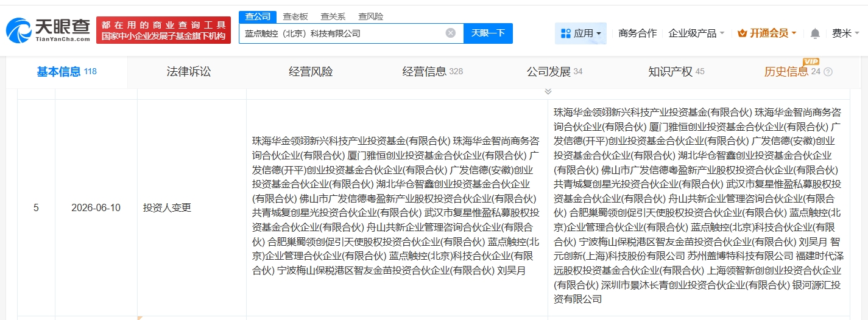The image size is (868, 320).
Task: Switch to the 经营信息 tab
Action: click(432, 72)
